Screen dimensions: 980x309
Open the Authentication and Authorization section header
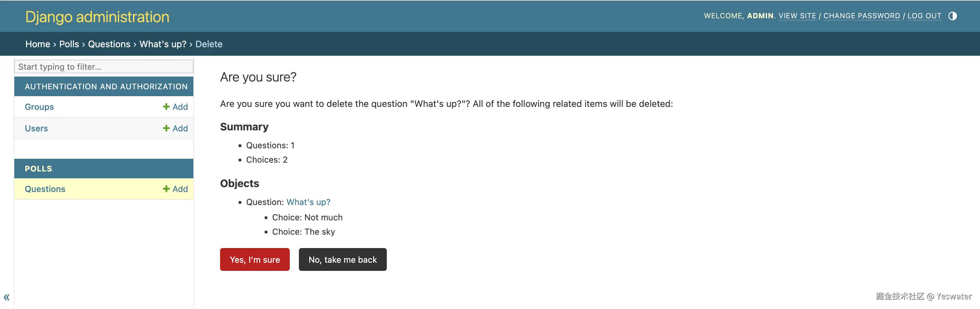pos(106,86)
